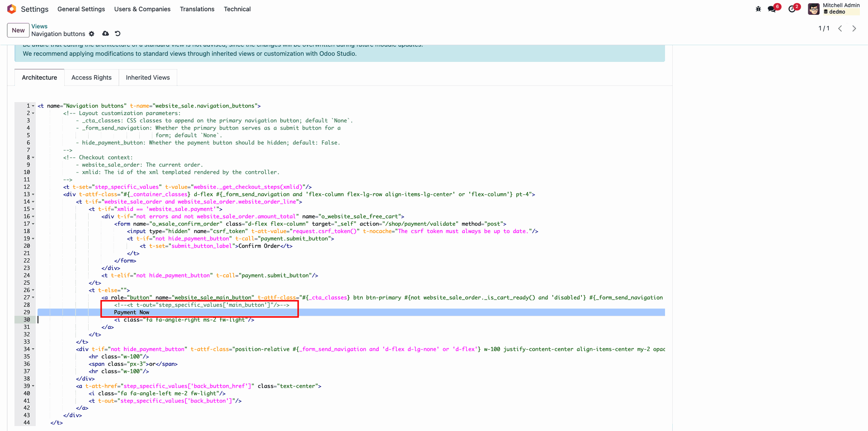Click Mitchell Admin user avatar
This screenshot has width=868, height=431.
coord(814,9)
